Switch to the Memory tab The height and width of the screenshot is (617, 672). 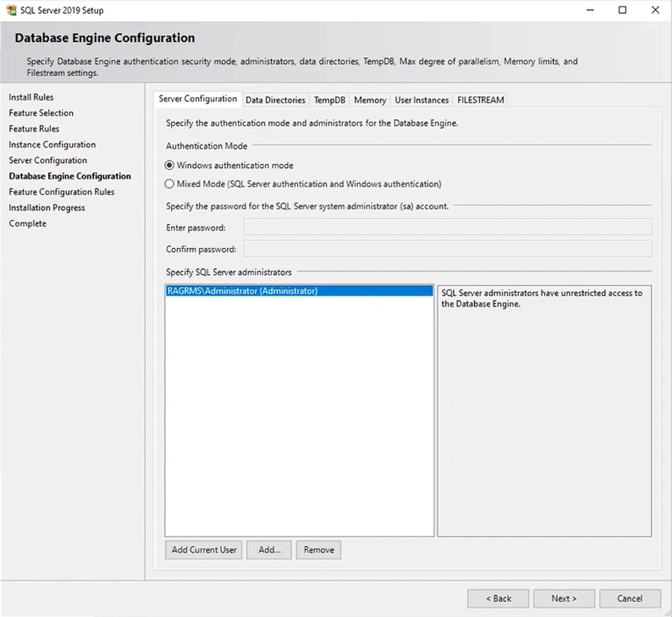point(370,100)
